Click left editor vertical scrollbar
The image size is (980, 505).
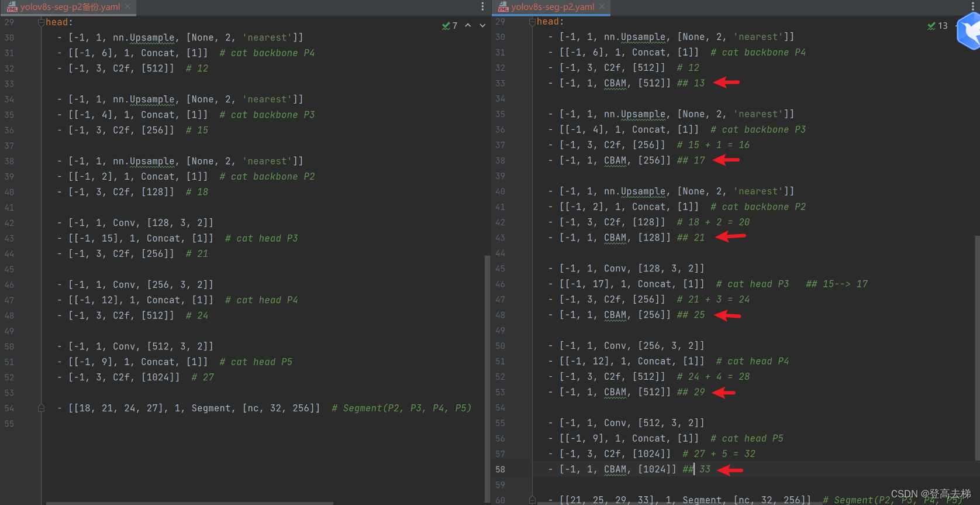[487, 378]
